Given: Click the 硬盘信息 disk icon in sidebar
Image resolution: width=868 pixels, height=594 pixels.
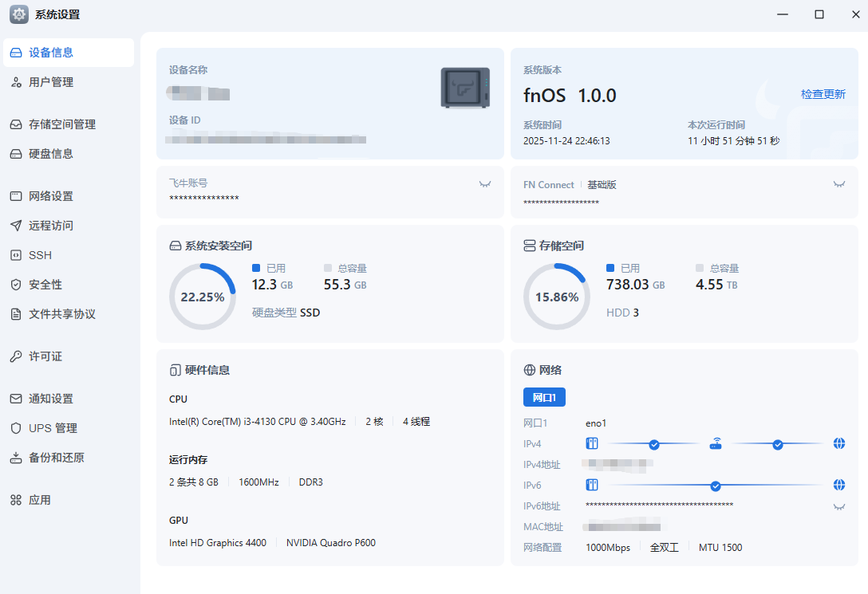Looking at the screenshot, I should [x=16, y=154].
